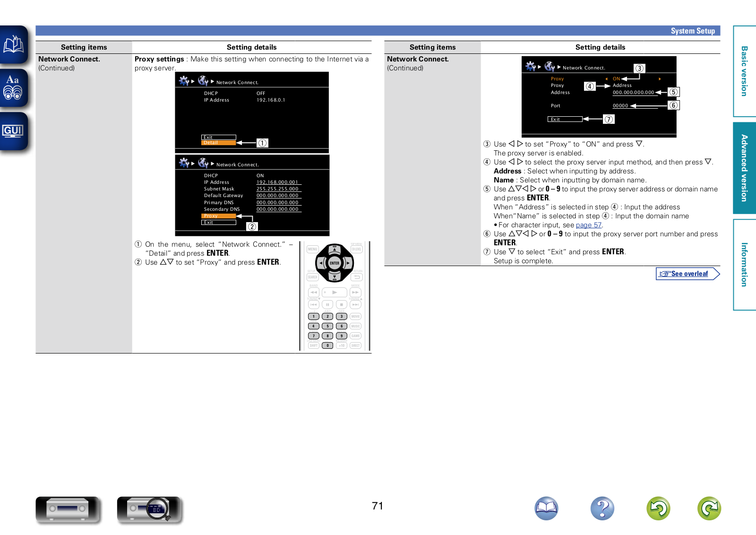
Task: Switch to the Advanced version tab
Action: pyautogui.click(x=744, y=168)
